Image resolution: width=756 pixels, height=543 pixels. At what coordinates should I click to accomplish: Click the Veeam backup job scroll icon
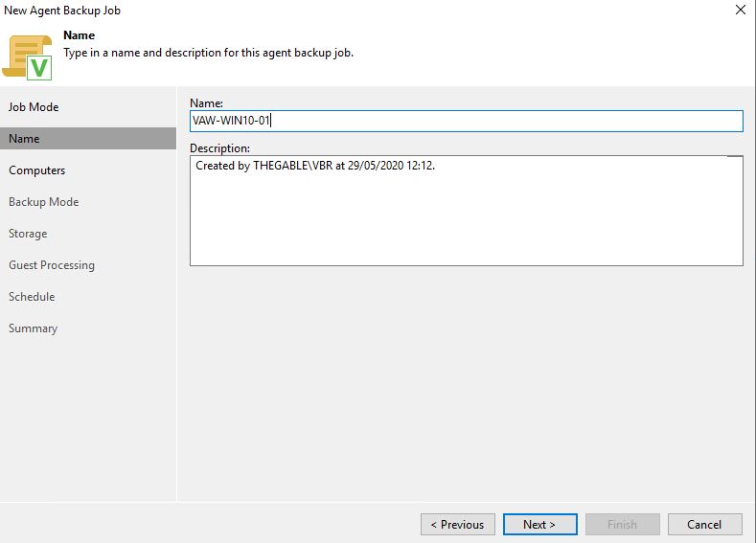[27, 57]
